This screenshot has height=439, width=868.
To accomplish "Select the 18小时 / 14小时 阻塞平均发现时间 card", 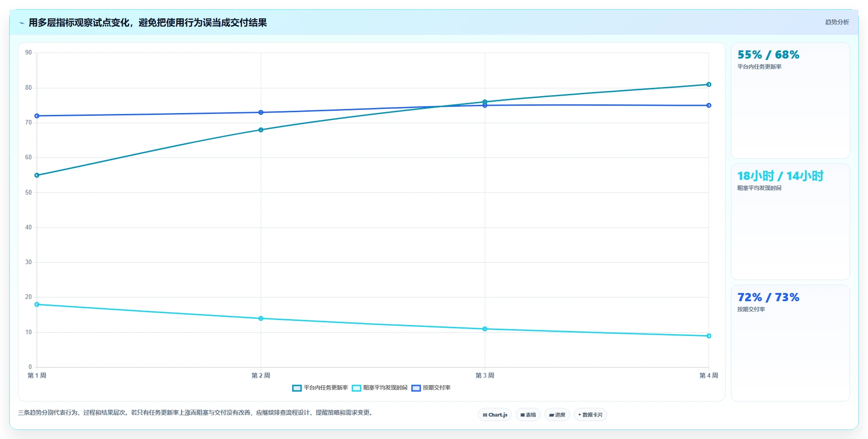I will pyautogui.click(x=790, y=222).
